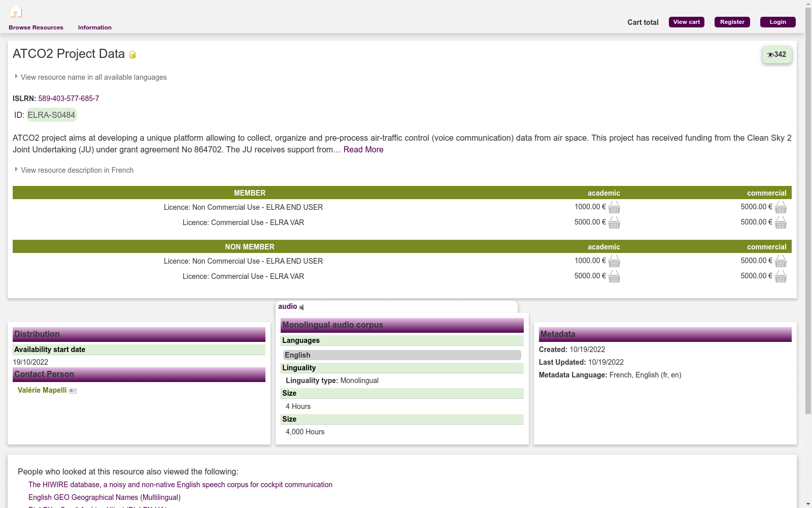This screenshot has height=508, width=812.
Task: Click the Monolingual audio corpus header
Action: [x=402, y=325]
